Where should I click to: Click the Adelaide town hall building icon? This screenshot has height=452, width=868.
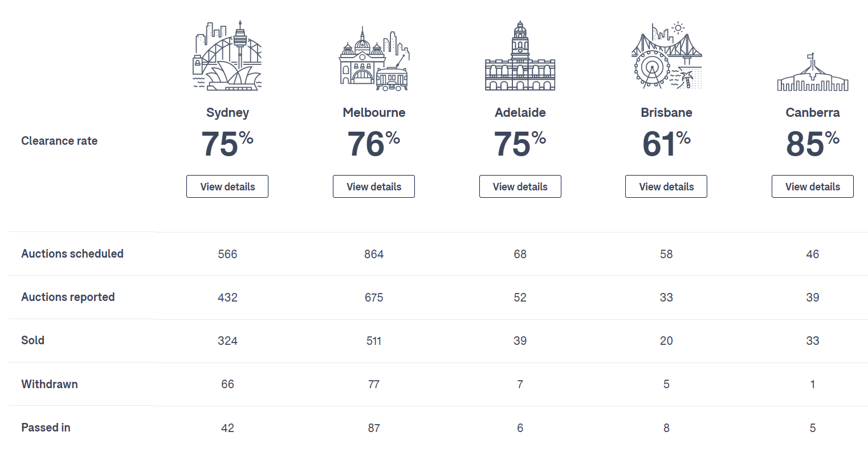pyautogui.click(x=520, y=57)
